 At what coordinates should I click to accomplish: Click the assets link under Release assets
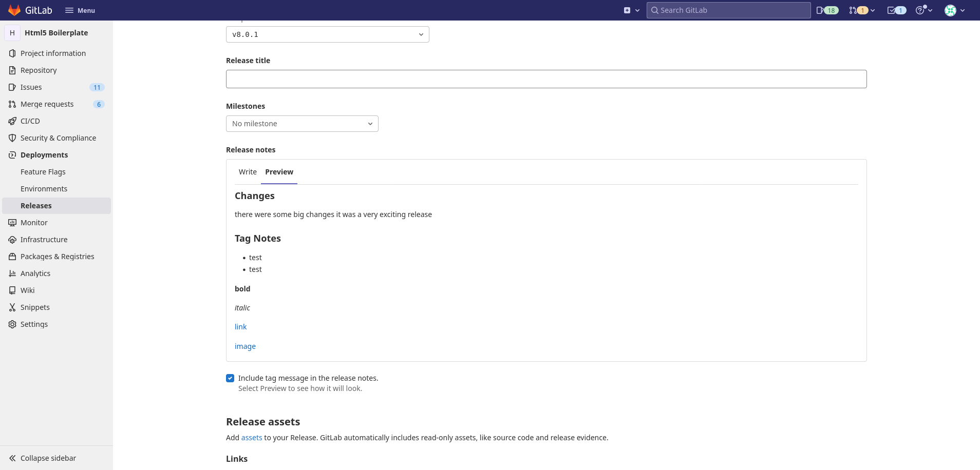[x=251, y=437]
